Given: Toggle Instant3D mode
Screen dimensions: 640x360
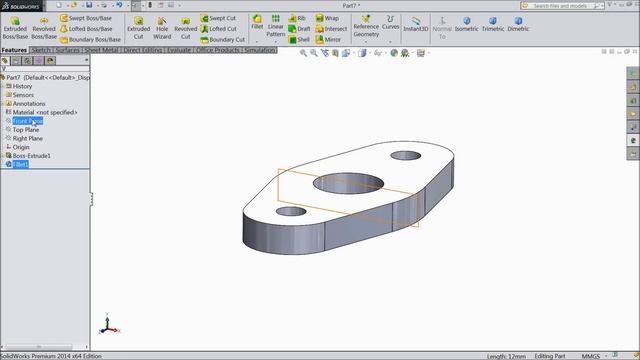Looking at the screenshot, I should point(416,24).
